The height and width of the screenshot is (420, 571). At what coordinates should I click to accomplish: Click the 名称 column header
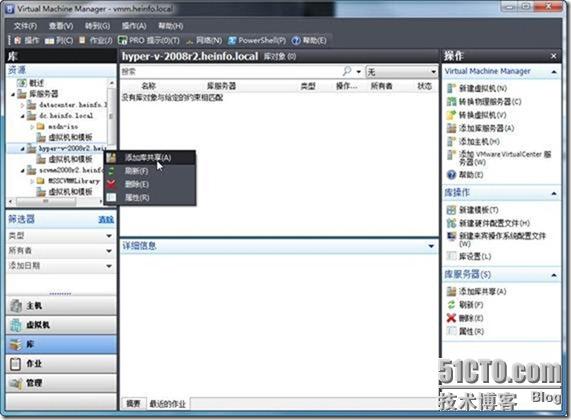pyautogui.click(x=148, y=86)
